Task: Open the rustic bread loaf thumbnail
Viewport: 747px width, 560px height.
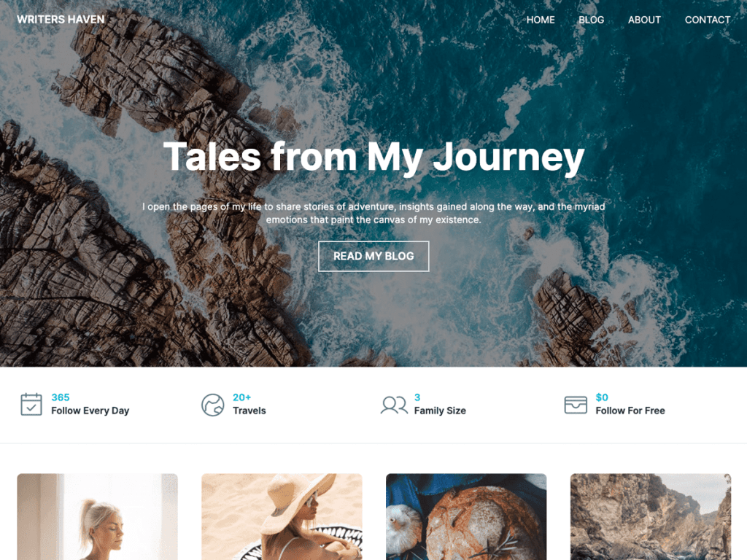Action: coord(466,517)
